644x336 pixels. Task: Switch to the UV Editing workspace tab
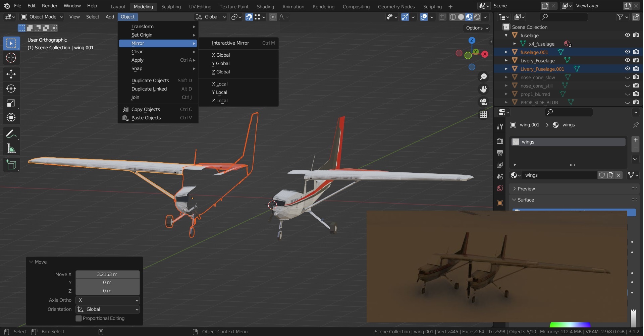pyautogui.click(x=200, y=6)
